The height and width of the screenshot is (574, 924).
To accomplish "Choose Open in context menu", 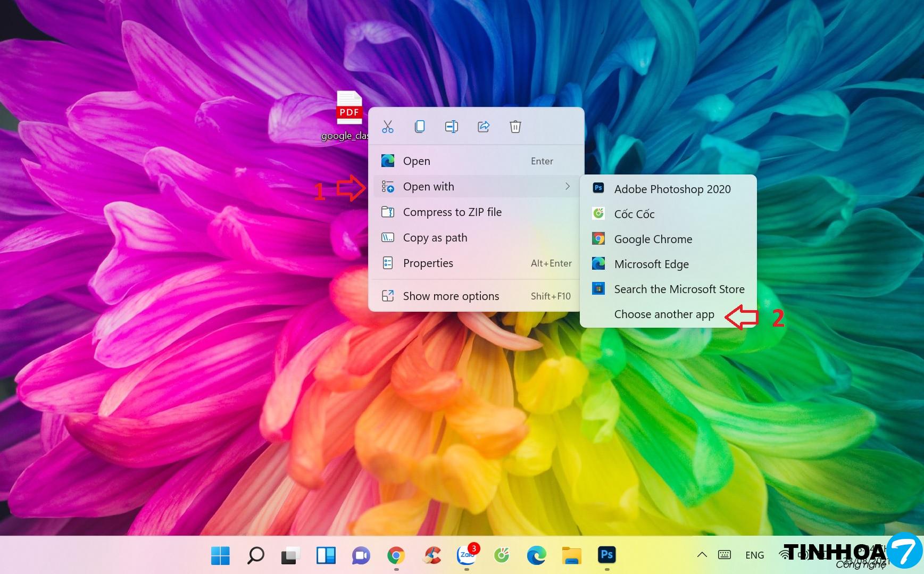I will (417, 161).
